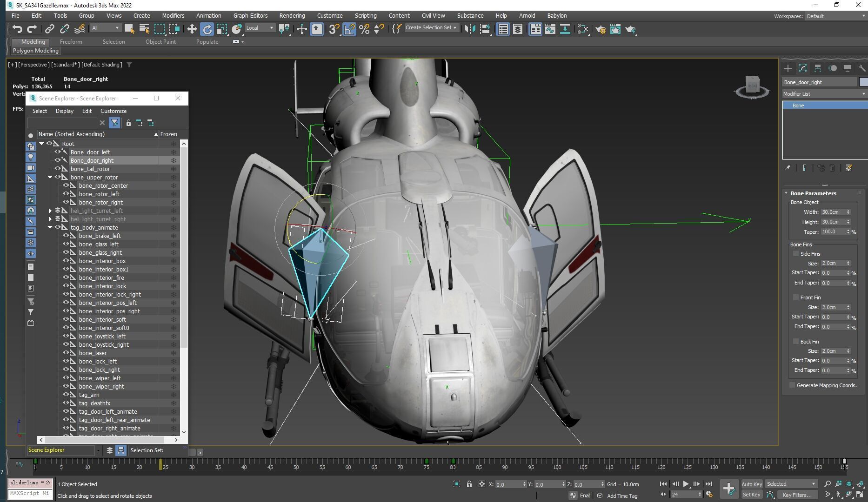Click the Time Configuration icon

pos(709,495)
